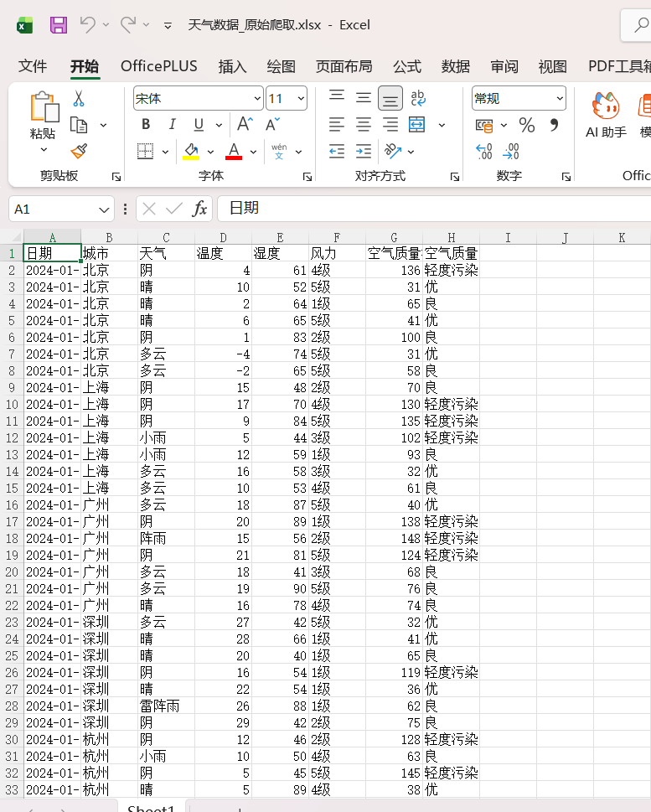Screen dimensions: 651x812
Task: Center the text horizontally
Action: coord(364,124)
